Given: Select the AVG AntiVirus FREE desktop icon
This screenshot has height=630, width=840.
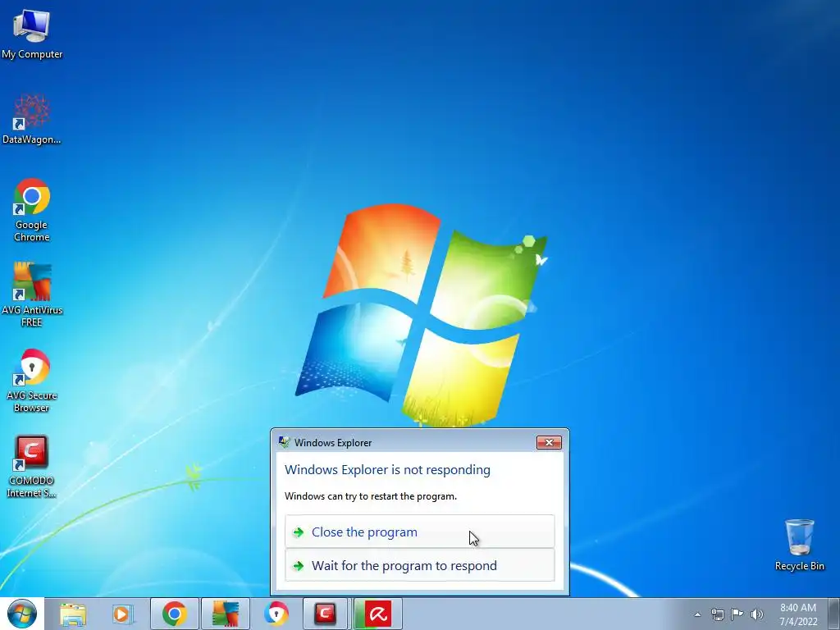Looking at the screenshot, I should point(32,294).
